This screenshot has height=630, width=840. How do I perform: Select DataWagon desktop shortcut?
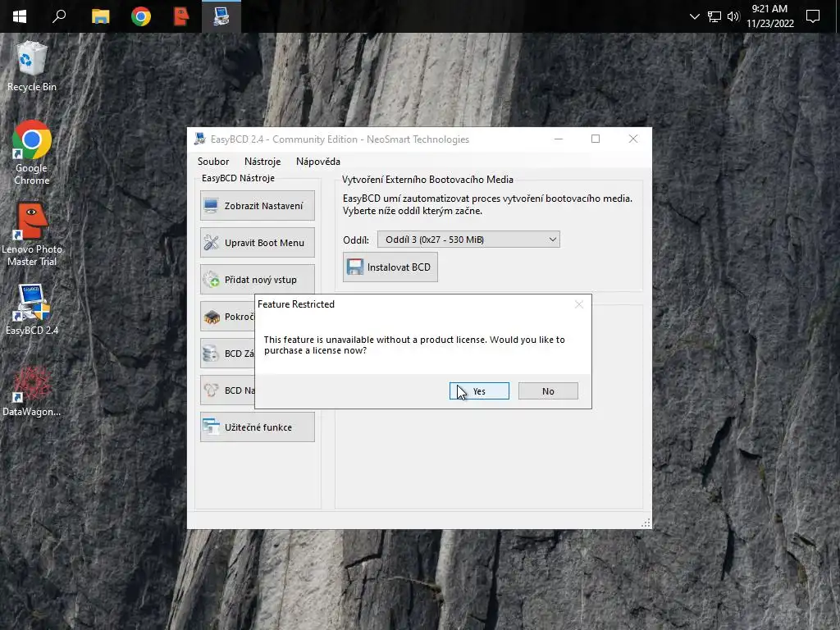32,391
